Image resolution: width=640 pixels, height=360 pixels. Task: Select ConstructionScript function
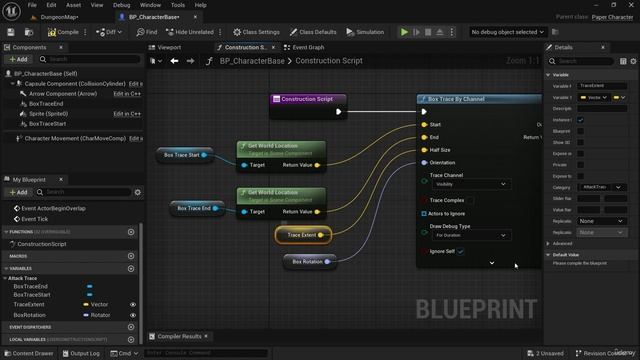click(x=42, y=244)
